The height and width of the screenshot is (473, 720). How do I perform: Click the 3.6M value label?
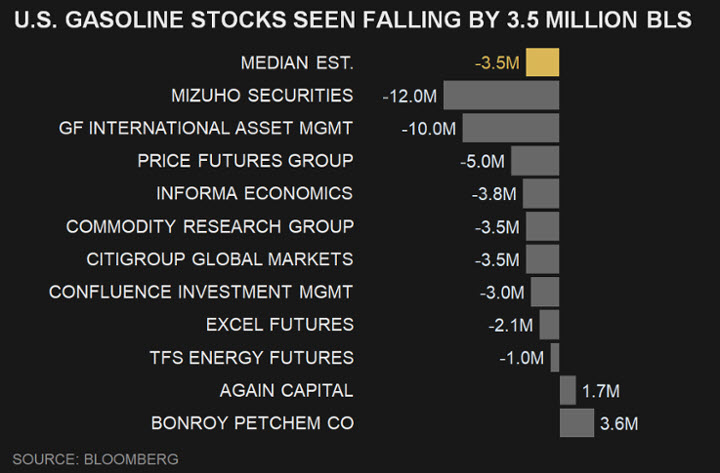click(619, 424)
